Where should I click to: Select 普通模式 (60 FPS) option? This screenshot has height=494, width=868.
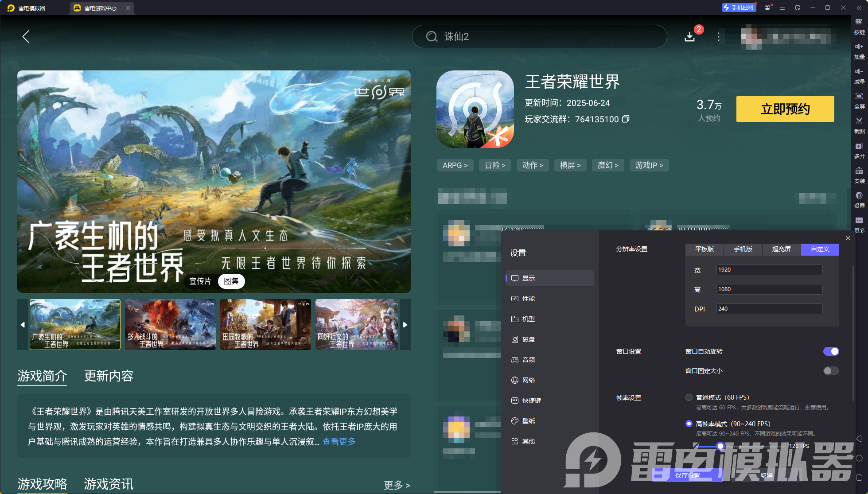coord(689,397)
